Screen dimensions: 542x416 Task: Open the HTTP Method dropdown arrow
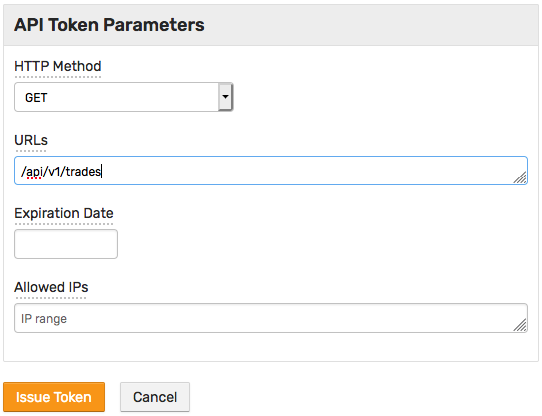(x=225, y=97)
